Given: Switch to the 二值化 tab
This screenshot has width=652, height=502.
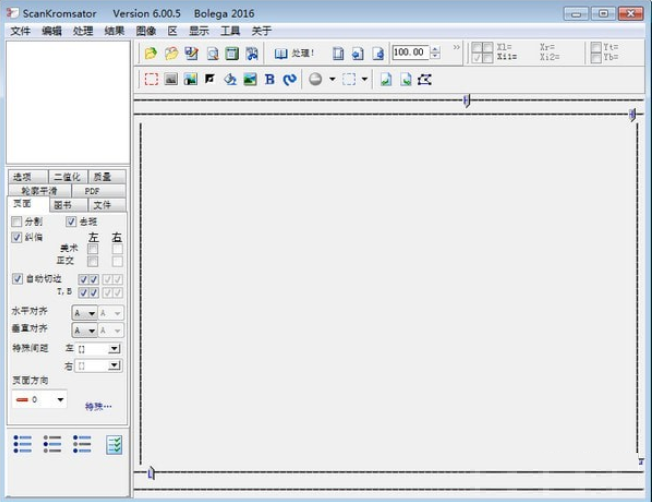Looking at the screenshot, I should (67, 177).
